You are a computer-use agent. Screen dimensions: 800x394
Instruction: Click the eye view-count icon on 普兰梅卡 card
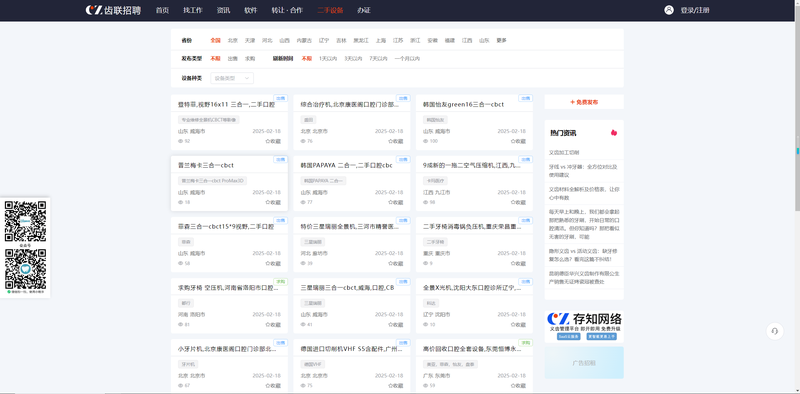181,203
